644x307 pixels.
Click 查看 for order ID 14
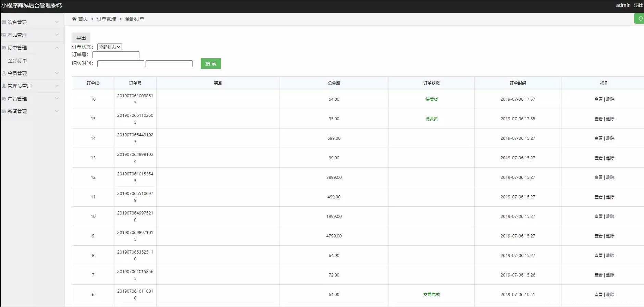[x=598, y=138]
